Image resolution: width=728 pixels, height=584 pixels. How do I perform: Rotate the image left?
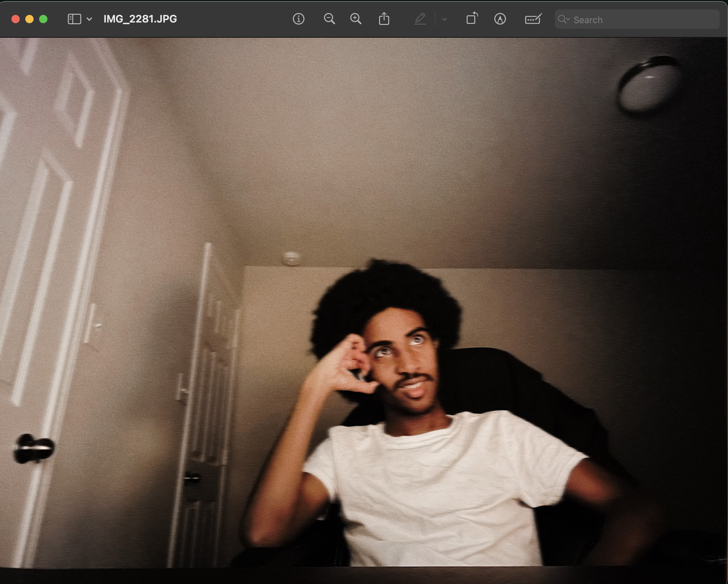(472, 19)
